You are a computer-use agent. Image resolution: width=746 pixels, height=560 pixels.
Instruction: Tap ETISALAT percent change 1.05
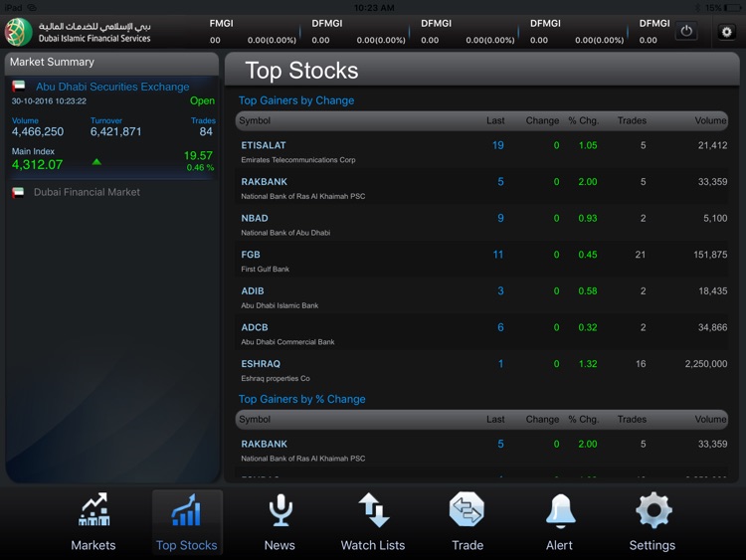pyautogui.click(x=588, y=145)
